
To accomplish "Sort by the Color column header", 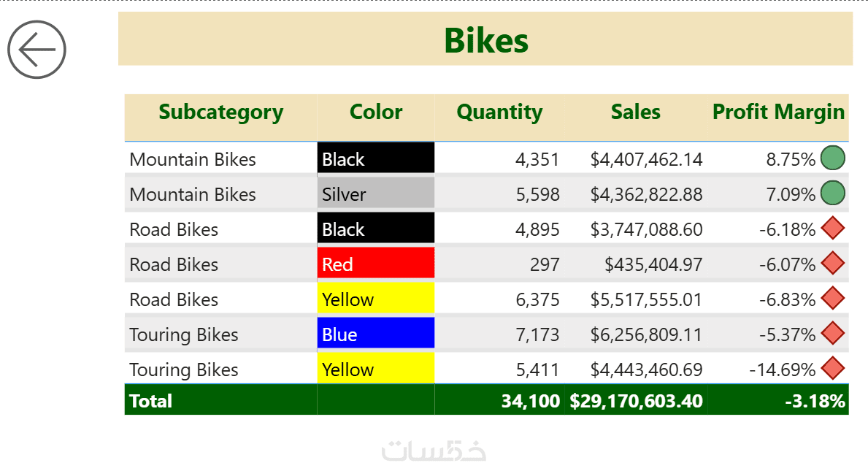I will point(376,112).
